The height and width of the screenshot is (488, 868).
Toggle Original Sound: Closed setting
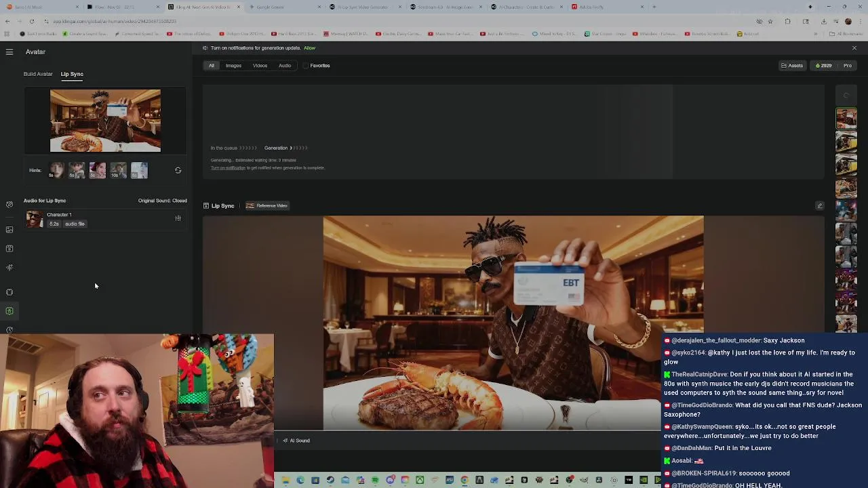click(x=162, y=201)
